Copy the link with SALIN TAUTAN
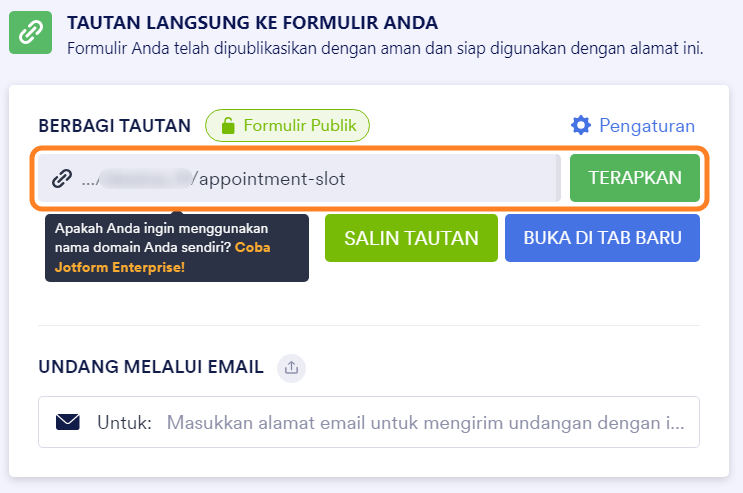The width and height of the screenshot is (743, 493). coord(411,238)
